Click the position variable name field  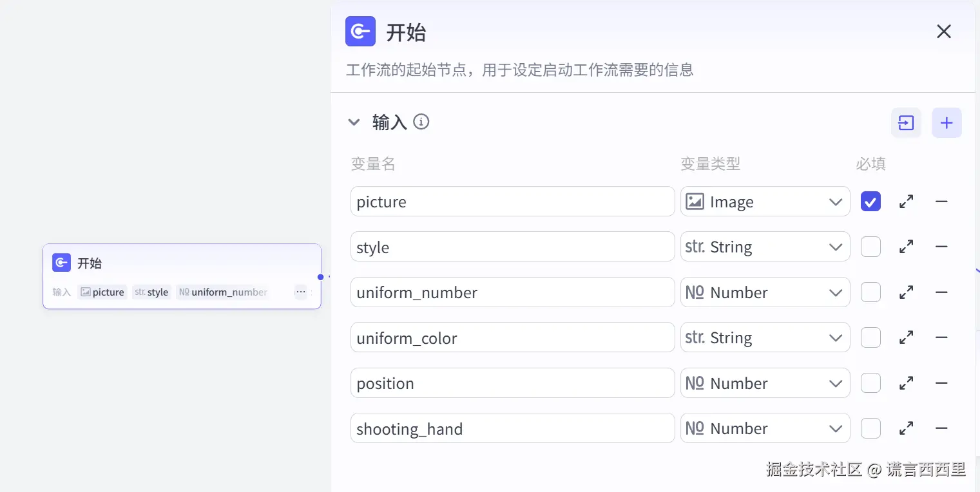click(x=512, y=383)
